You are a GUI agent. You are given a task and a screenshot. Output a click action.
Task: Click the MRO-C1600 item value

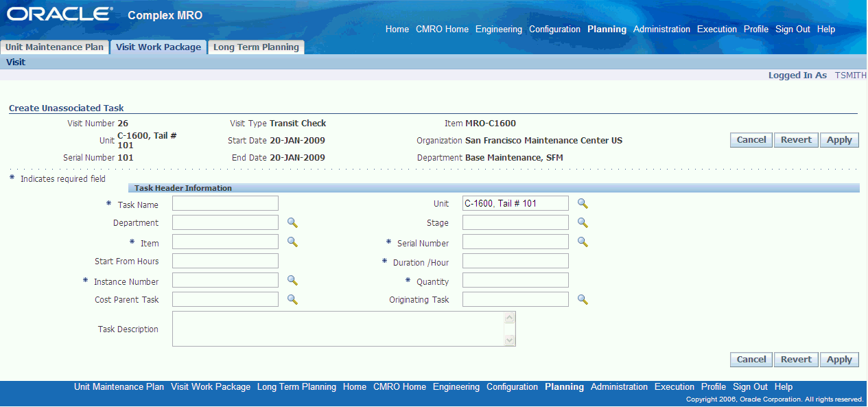pos(491,124)
